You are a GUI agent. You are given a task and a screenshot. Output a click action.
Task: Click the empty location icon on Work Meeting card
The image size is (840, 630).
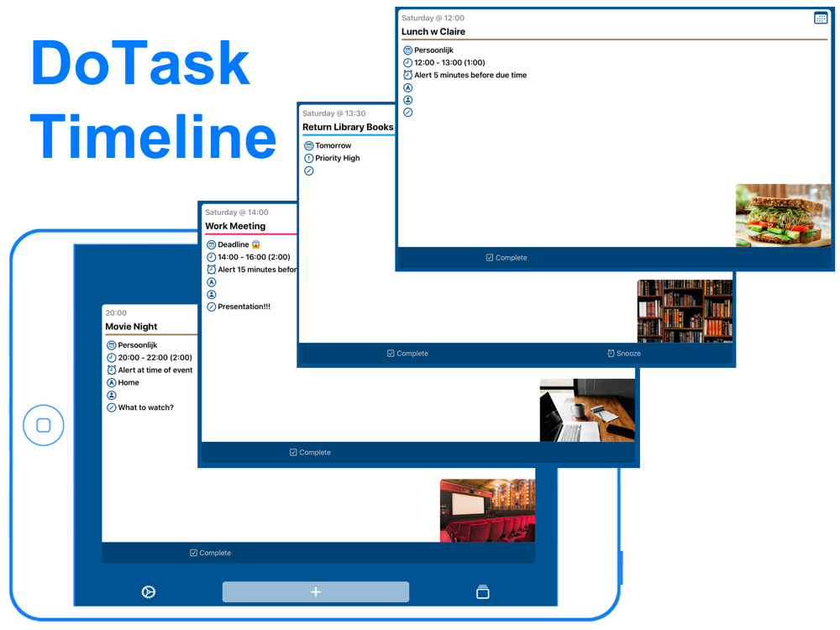point(211,282)
